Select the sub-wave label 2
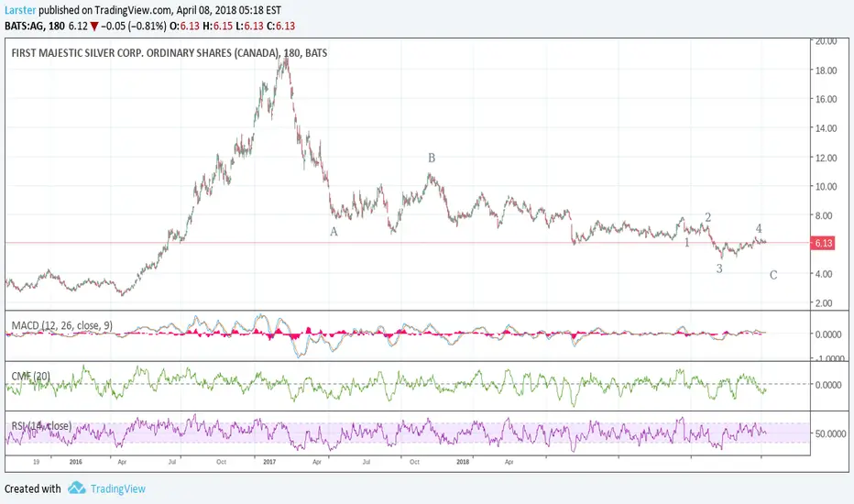 click(708, 217)
